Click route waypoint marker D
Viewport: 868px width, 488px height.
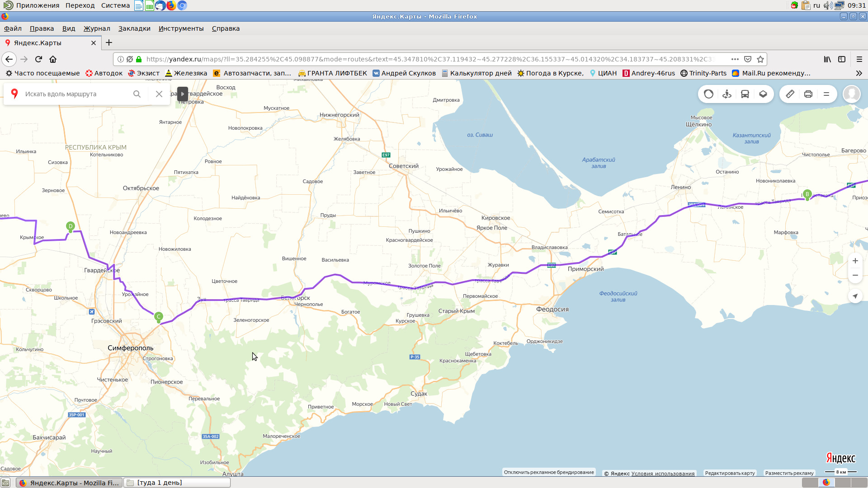tap(71, 226)
